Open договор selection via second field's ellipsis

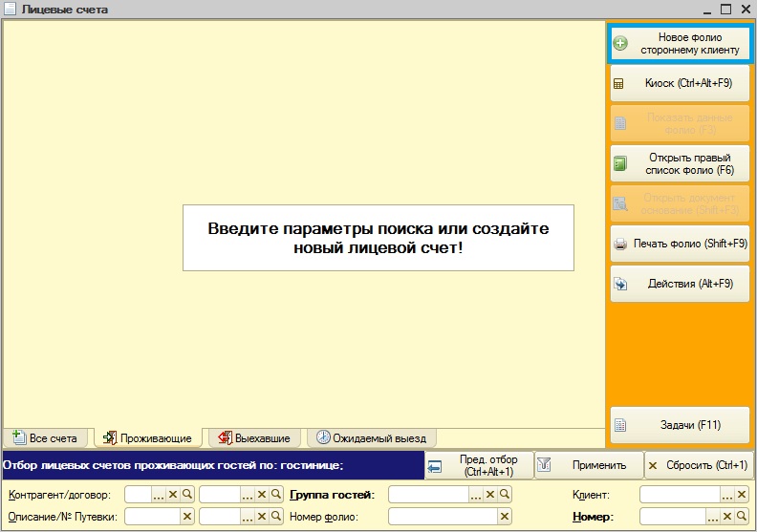click(x=248, y=495)
